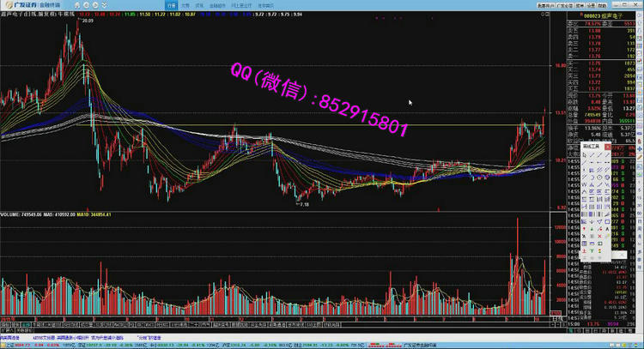
Task: Click the 超声电子 daily chart title label
Action: coord(38,14)
